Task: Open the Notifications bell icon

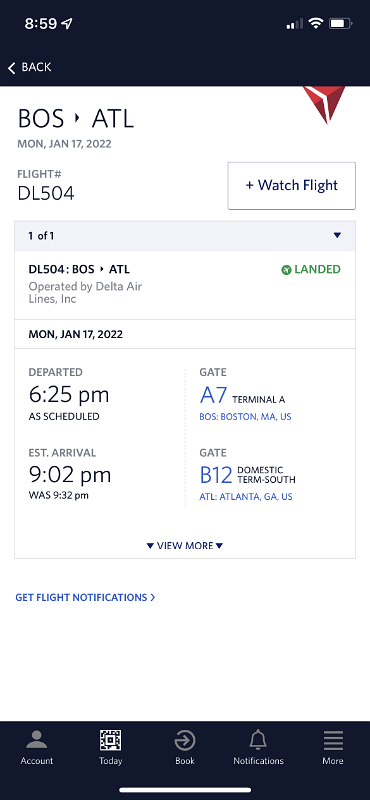Action: click(x=258, y=740)
